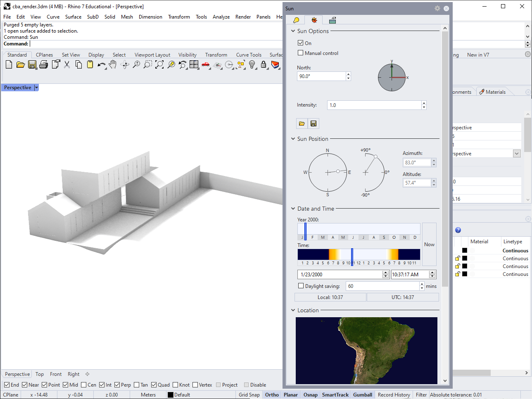The width and height of the screenshot is (532, 399).
Task: Enable the Manual control checkbox
Action: point(301,53)
